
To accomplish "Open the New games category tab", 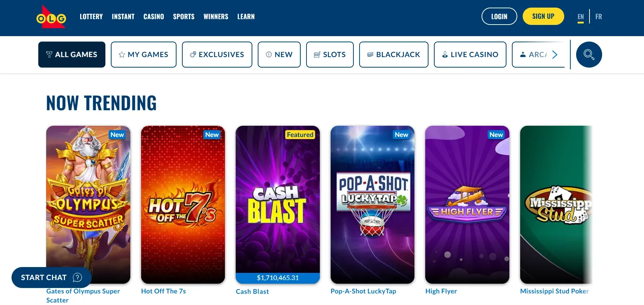I will point(279,55).
